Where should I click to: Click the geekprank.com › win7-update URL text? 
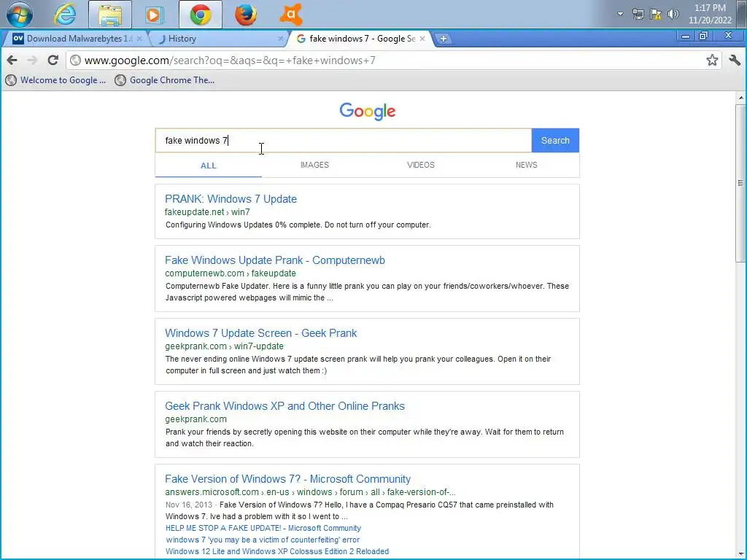tap(225, 346)
